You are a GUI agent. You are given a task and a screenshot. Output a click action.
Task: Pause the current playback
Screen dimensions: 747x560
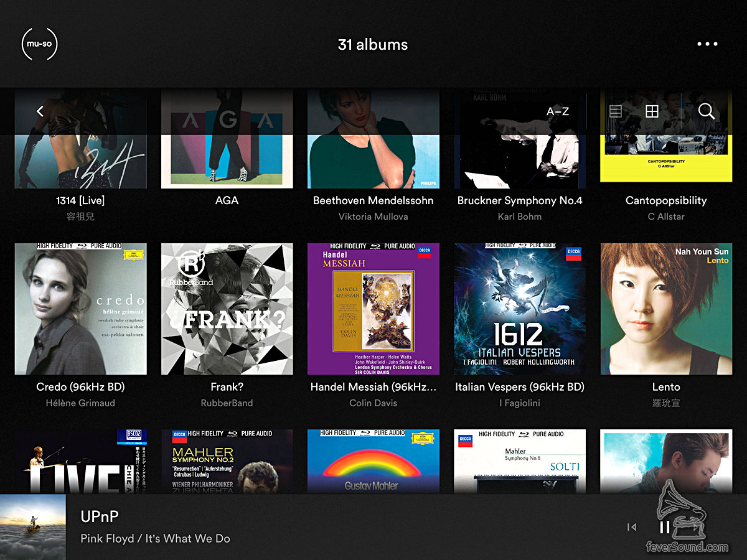(x=665, y=527)
